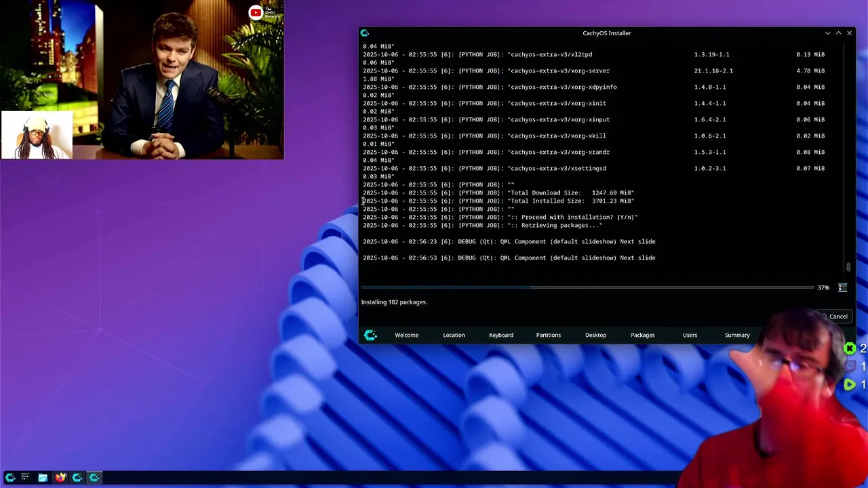Click version number 1.3.19-1.1
The image size is (868, 488).
[711, 54]
